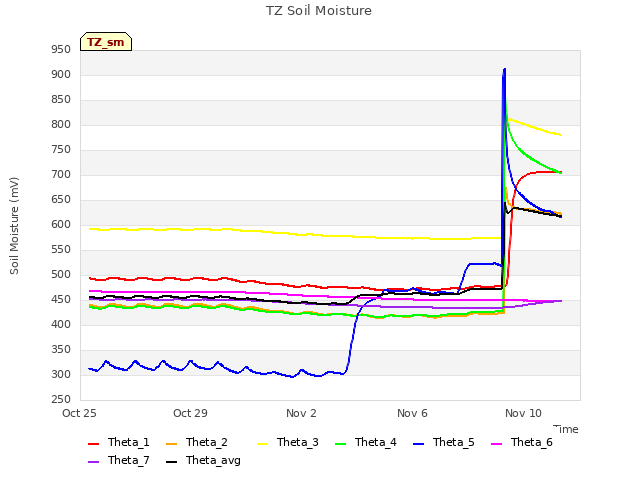
Task: Click the Soil Moisture (mV) axis label
Action: pos(14,226)
